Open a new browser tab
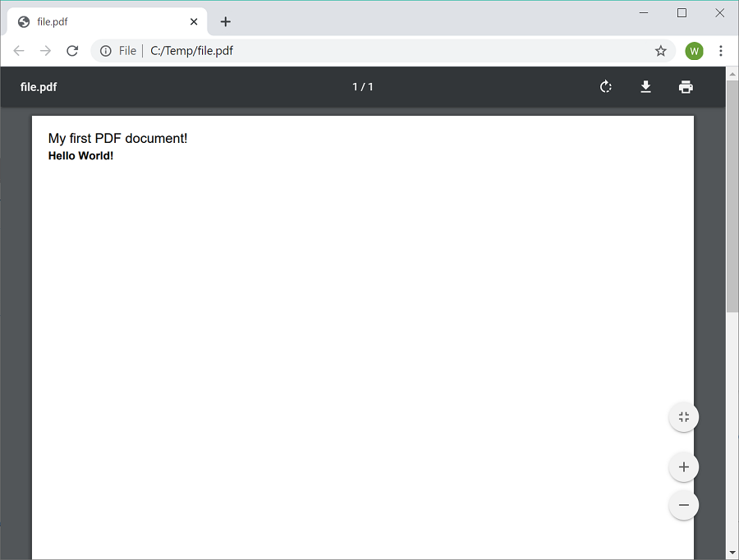The width and height of the screenshot is (739, 560). tap(226, 22)
